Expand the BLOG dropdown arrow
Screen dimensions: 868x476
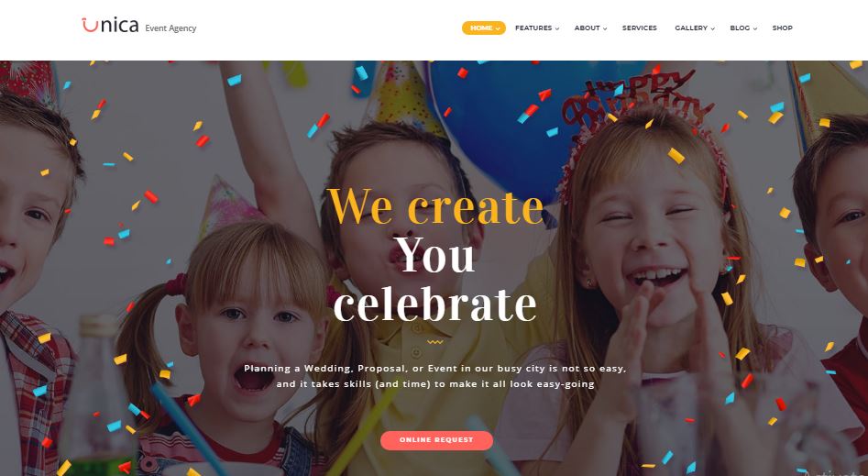pyautogui.click(x=754, y=28)
